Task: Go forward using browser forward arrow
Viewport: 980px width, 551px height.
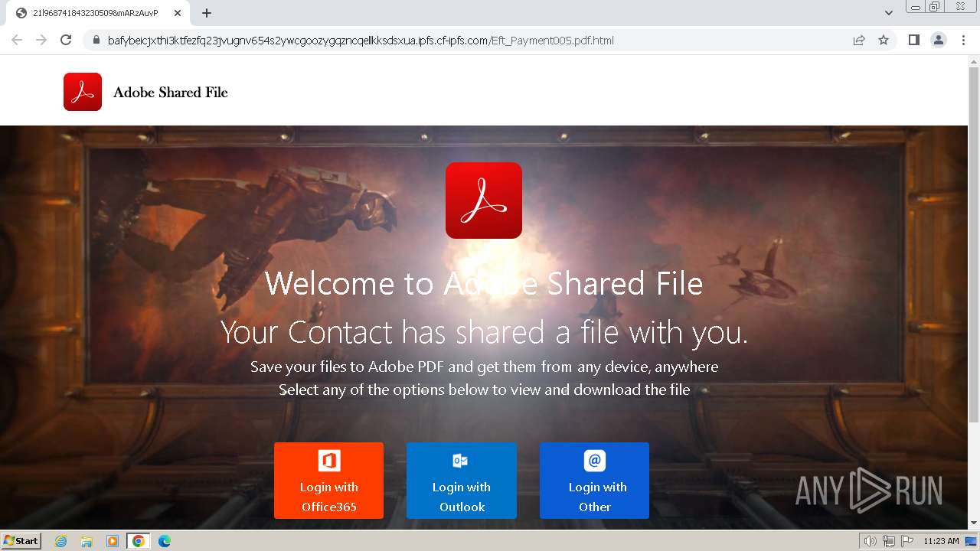Action: click(41, 40)
